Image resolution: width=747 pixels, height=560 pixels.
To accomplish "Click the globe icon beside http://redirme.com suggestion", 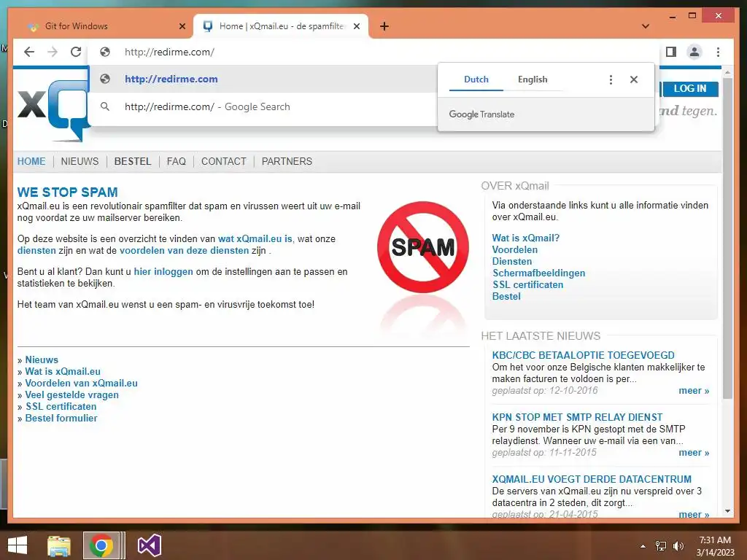I will (105, 79).
